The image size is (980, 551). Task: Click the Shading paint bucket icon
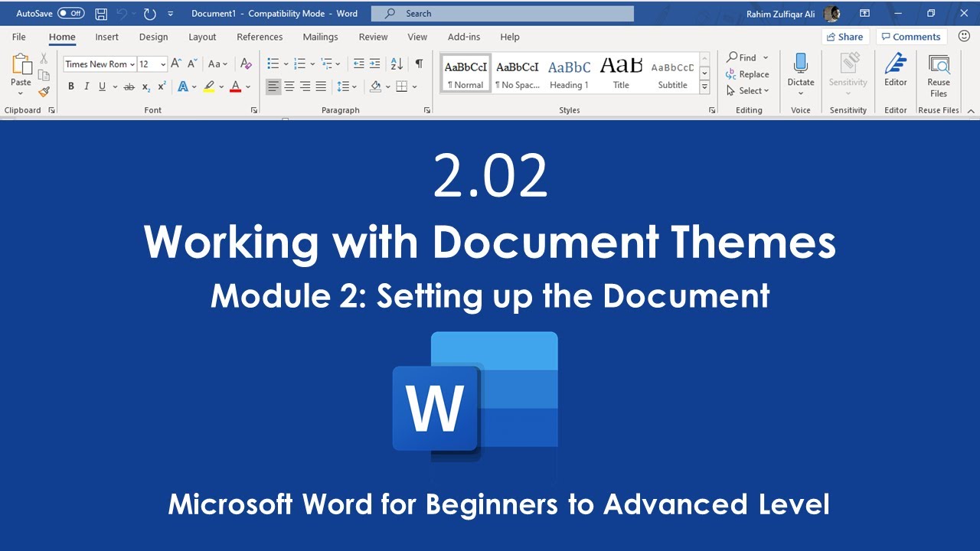click(x=375, y=86)
